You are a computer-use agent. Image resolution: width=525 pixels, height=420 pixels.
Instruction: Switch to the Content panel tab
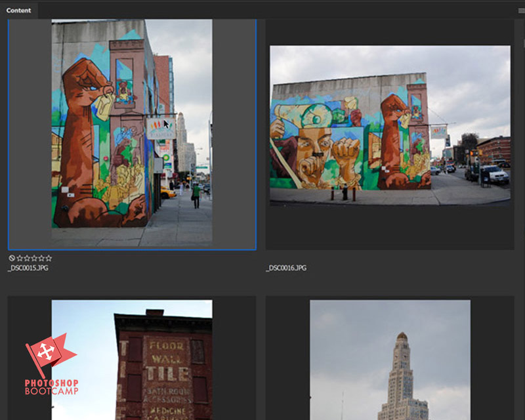coord(19,10)
